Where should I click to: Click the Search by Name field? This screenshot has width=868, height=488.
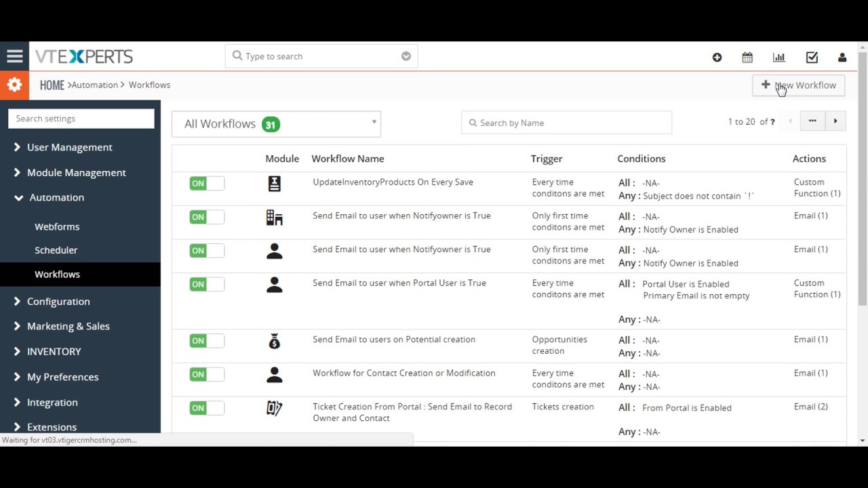[x=567, y=123]
